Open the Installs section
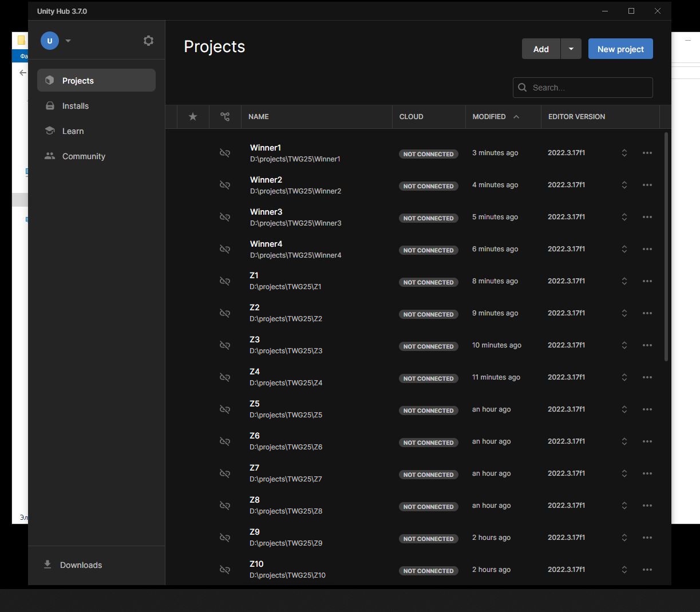The height and width of the screenshot is (612, 700). point(96,105)
